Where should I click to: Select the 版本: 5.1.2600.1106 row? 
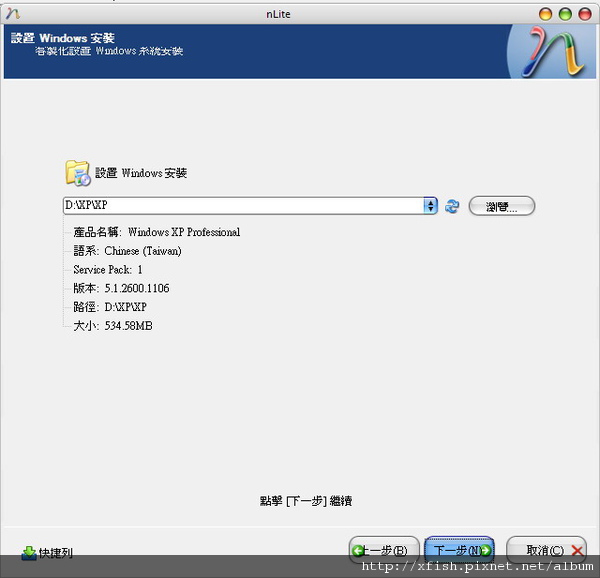(121, 288)
